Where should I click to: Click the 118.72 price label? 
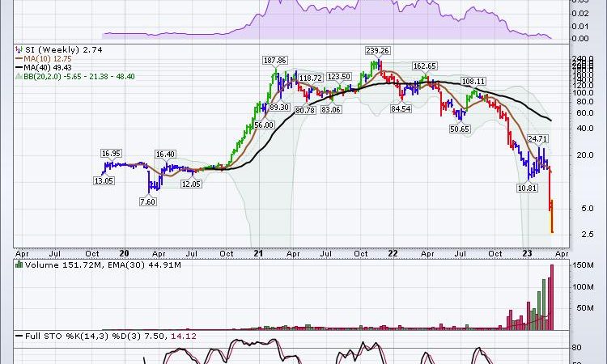coord(311,78)
